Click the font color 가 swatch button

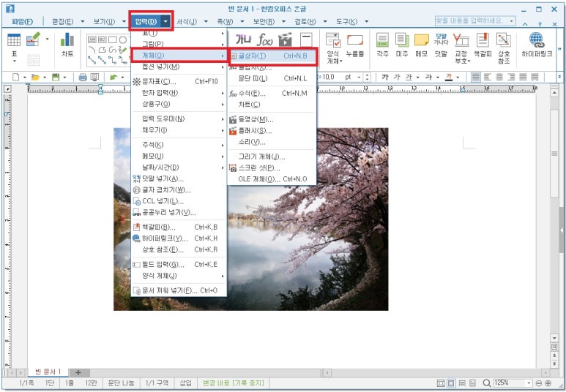point(449,78)
